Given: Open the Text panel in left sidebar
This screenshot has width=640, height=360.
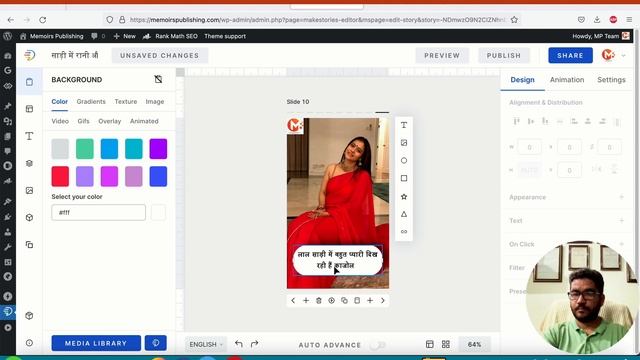Looking at the screenshot, I should tap(29, 136).
